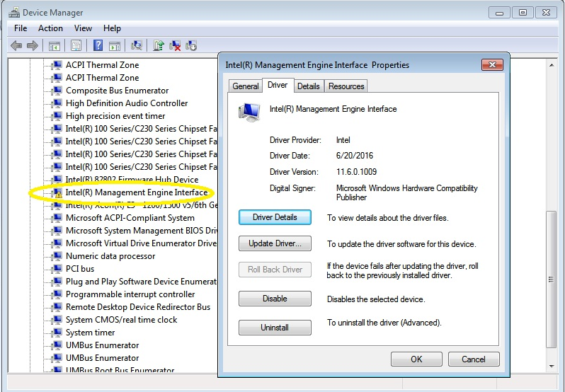This screenshot has height=392, width=565.
Task: Open the View menu
Action: 83,28
